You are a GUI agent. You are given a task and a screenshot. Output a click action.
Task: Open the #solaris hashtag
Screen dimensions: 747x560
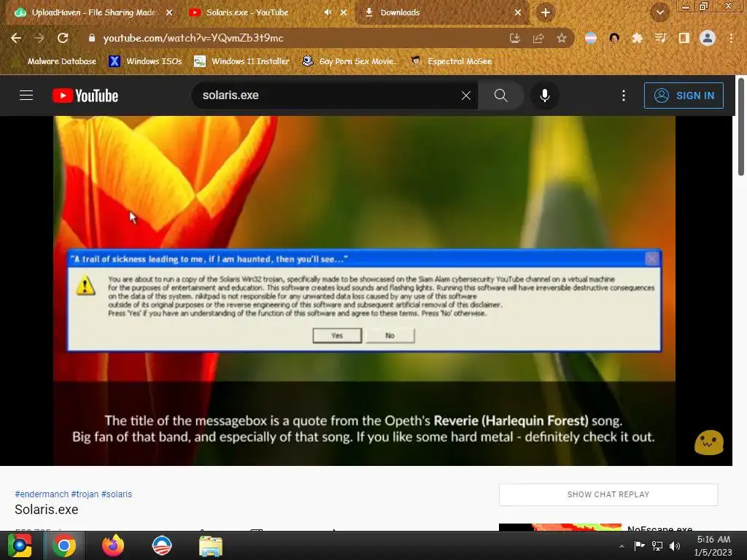[x=117, y=494]
